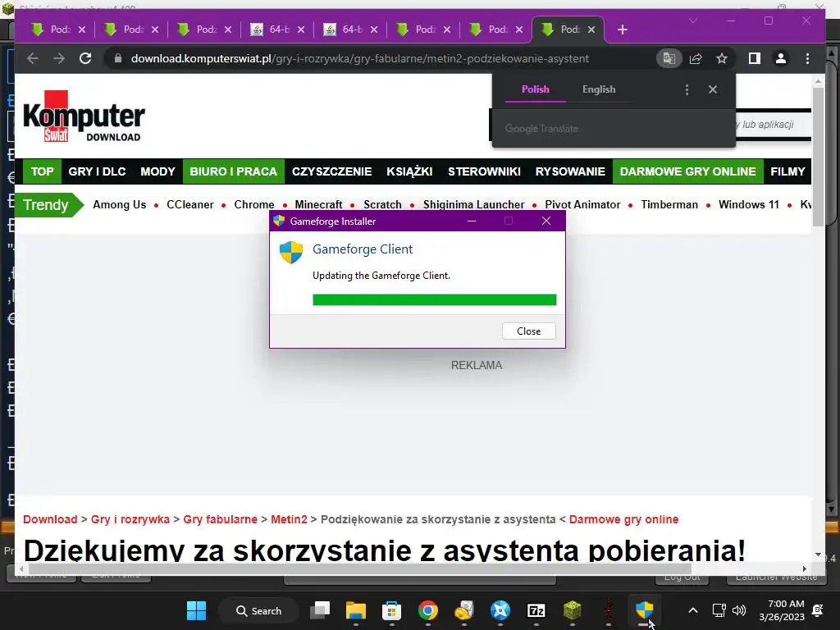Open the Minecraft block launcher taskbar icon

click(x=572, y=610)
